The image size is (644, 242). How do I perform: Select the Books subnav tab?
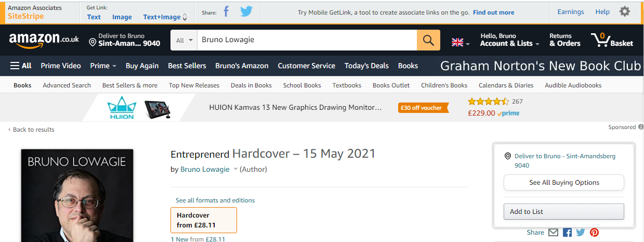point(22,85)
